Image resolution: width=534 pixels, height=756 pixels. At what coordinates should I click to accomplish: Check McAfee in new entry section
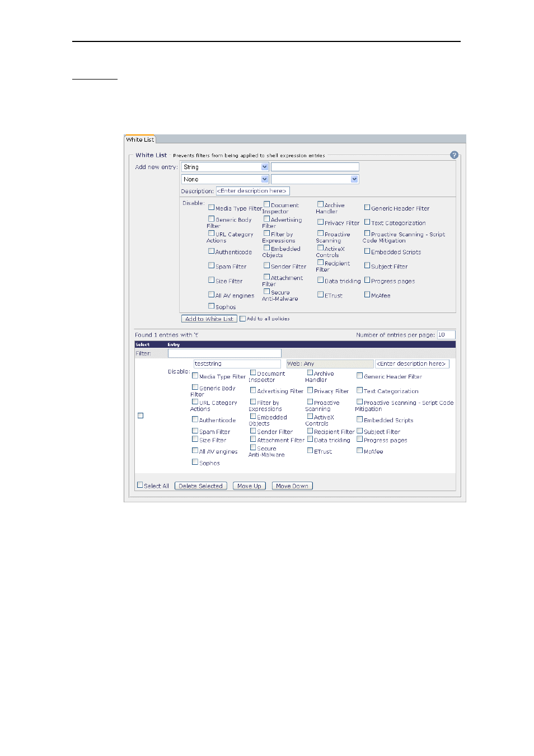(x=368, y=295)
